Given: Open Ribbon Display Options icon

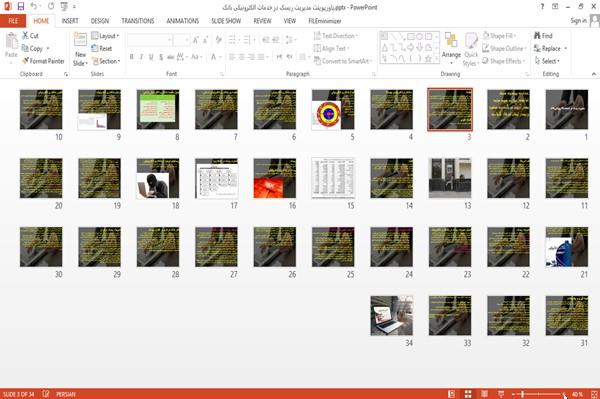Looking at the screenshot, I should (x=555, y=7).
